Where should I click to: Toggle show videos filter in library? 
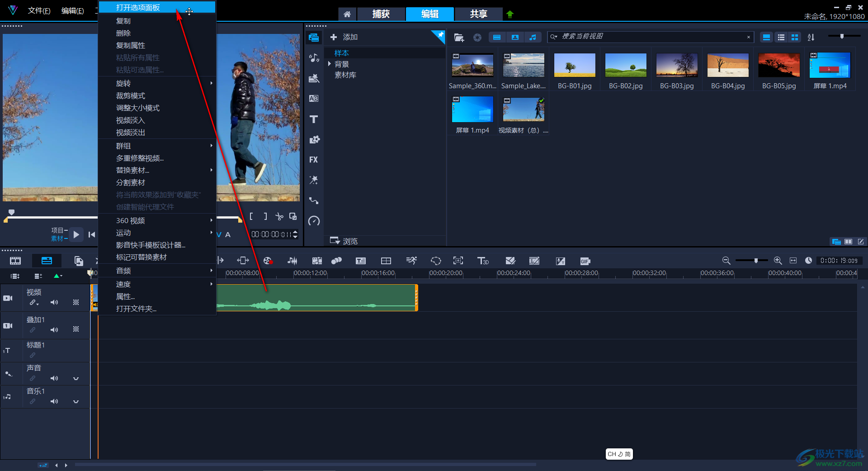pos(497,37)
